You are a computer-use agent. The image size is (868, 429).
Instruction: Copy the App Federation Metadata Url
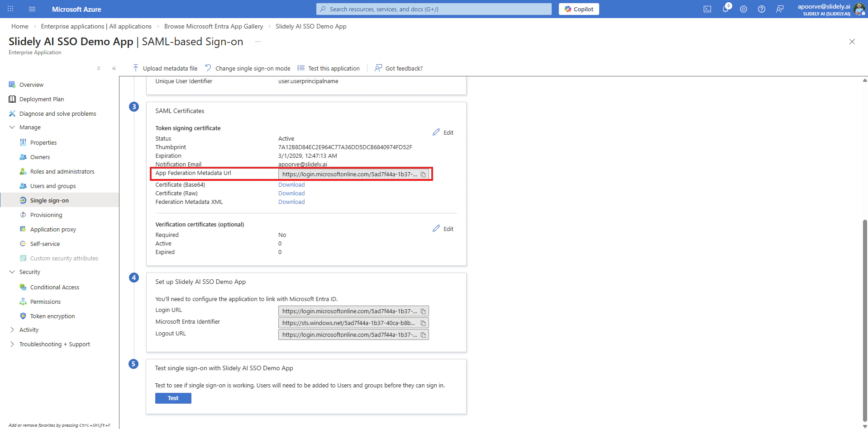(x=423, y=174)
